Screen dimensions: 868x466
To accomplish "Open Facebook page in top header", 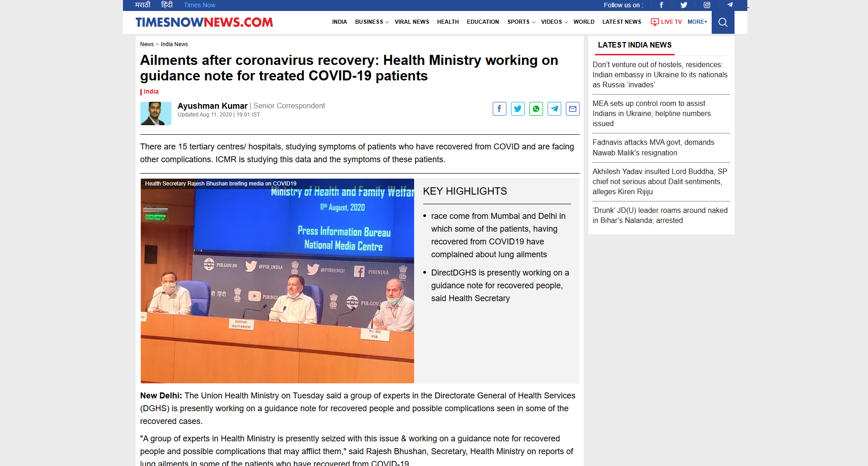I will (661, 5).
